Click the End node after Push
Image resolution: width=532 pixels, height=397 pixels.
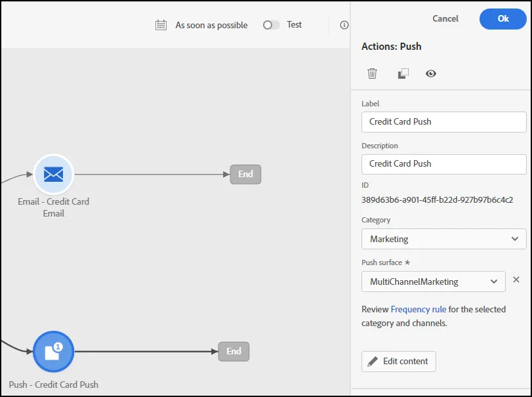(x=234, y=352)
